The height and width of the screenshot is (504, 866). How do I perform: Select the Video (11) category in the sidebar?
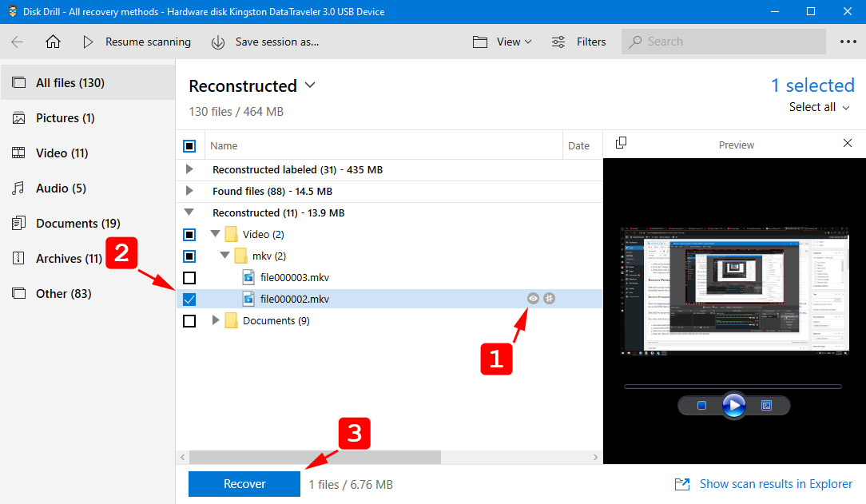pyautogui.click(x=62, y=153)
